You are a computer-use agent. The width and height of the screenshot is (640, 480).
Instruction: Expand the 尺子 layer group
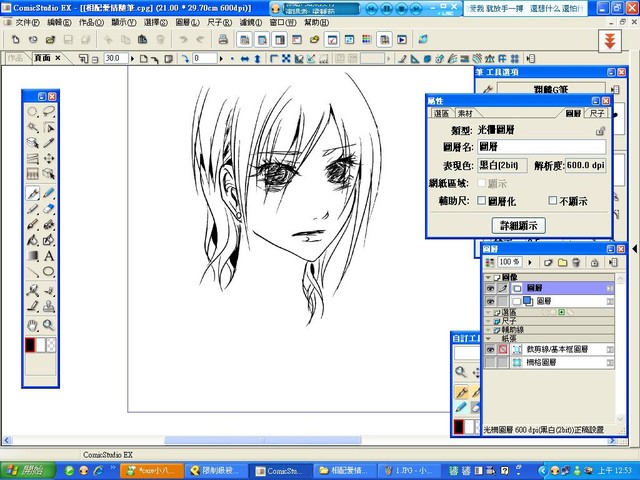pos(488,321)
